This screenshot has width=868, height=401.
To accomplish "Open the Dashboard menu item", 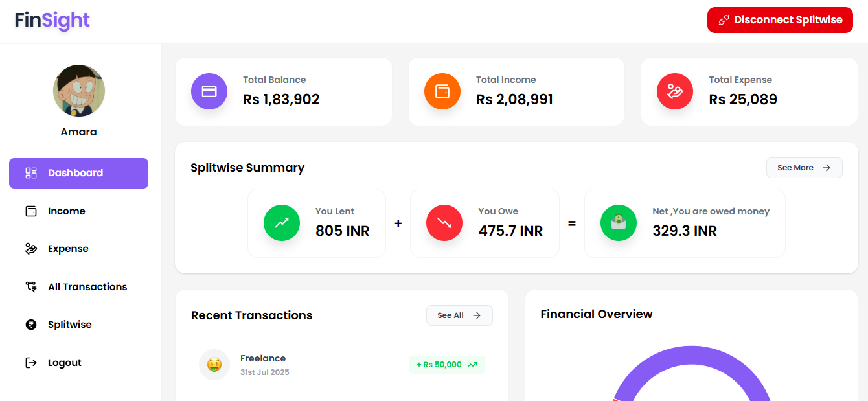I will pos(78,173).
